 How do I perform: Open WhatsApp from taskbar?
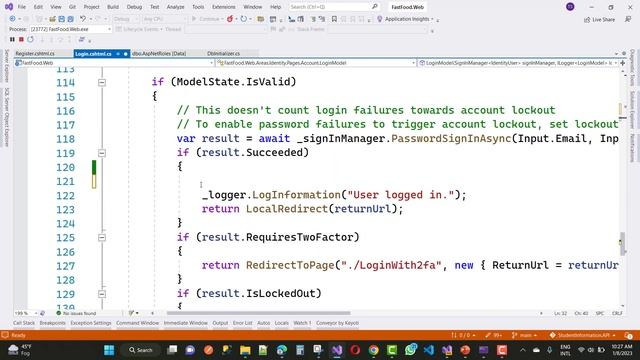[x=411, y=350]
